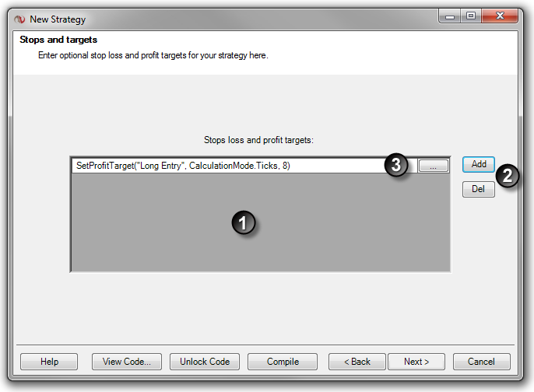Click the numbered callout 2 marker
The width and height of the screenshot is (534, 392).
click(x=508, y=176)
